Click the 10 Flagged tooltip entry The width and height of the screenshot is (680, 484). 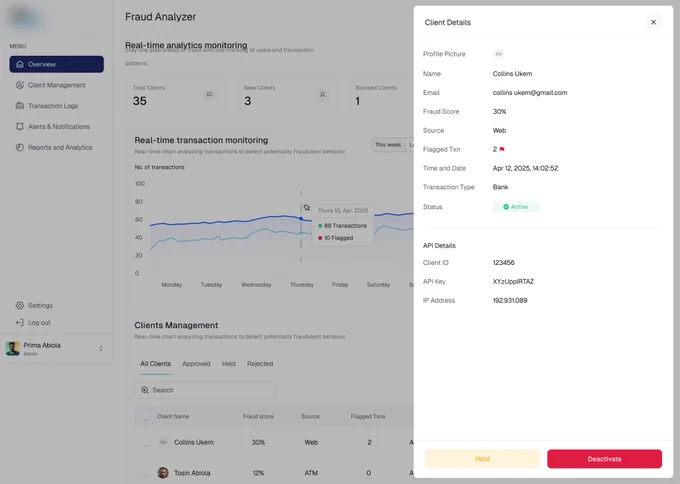pyautogui.click(x=336, y=238)
